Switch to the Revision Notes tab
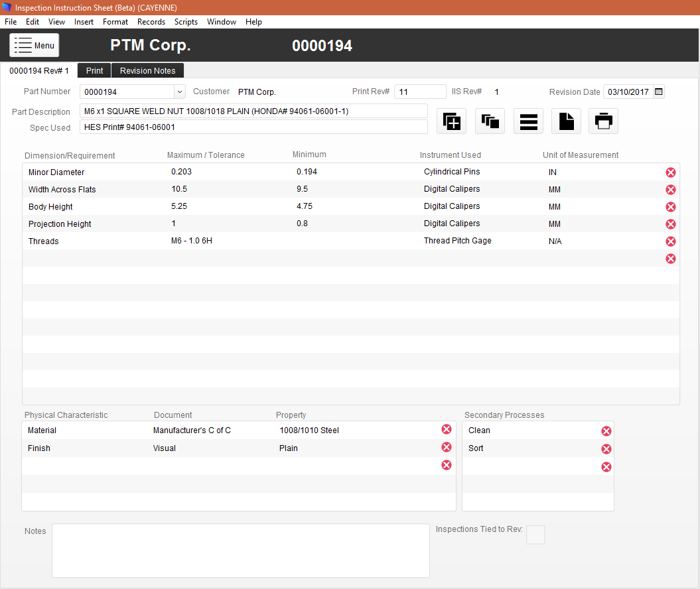Image resolution: width=700 pixels, height=589 pixels. pyautogui.click(x=147, y=70)
